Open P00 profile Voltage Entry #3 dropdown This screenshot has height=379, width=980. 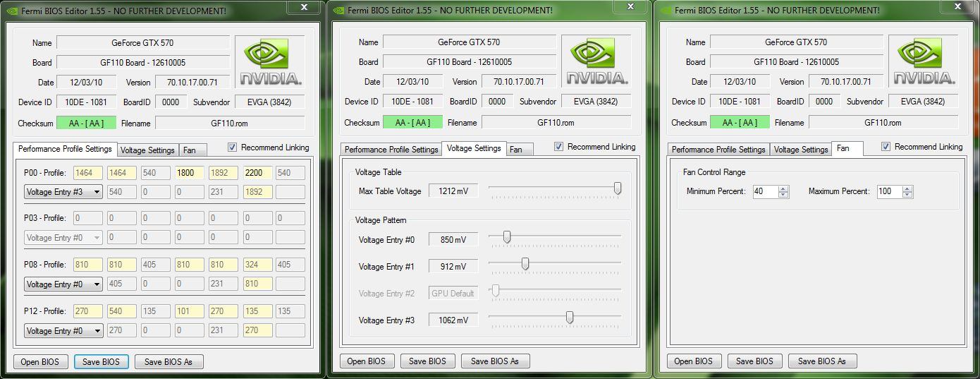[x=63, y=192]
